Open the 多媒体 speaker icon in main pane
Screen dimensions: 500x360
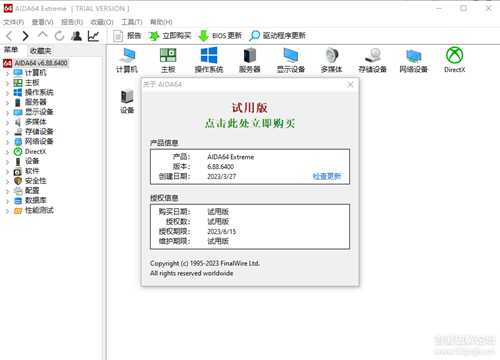click(x=332, y=60)
